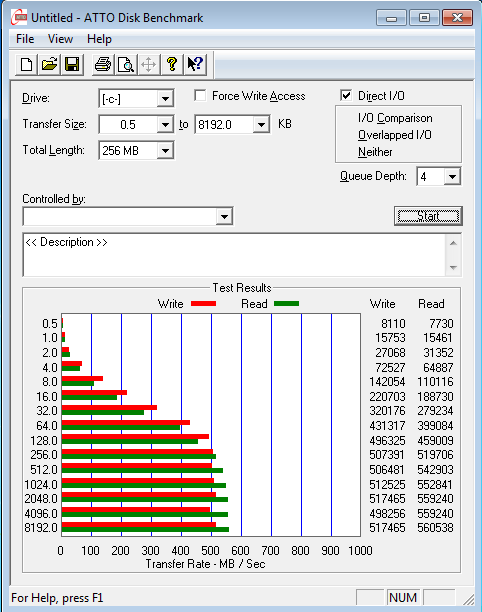Click the write value 512525
Screen dimensions: 482x612
click(387, 484)
